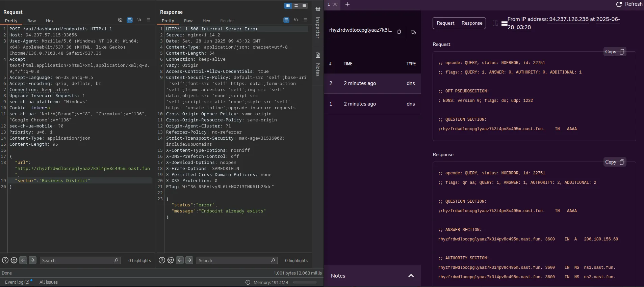
Task: Open search settings gear below Request pane
Action: tap(14, 260)
